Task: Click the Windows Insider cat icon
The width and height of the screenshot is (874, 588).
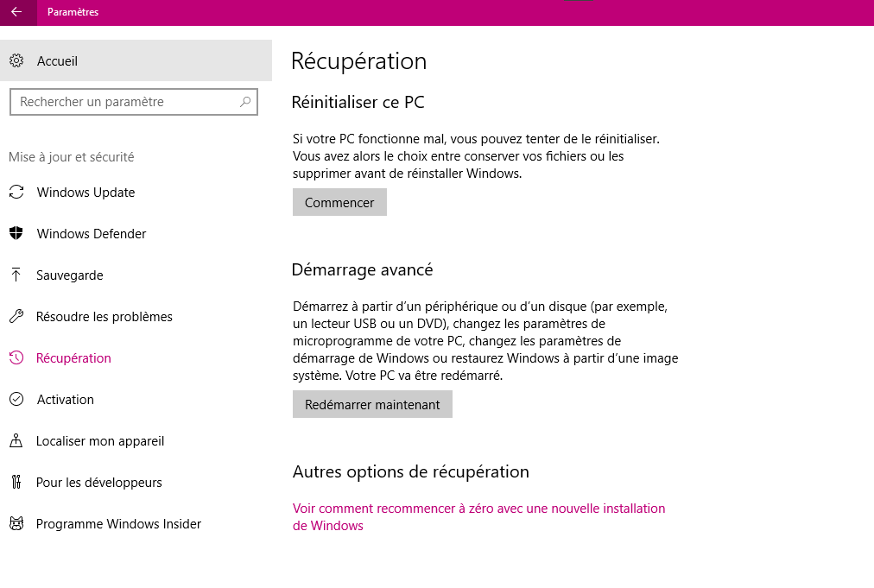Action: (16, 523)
